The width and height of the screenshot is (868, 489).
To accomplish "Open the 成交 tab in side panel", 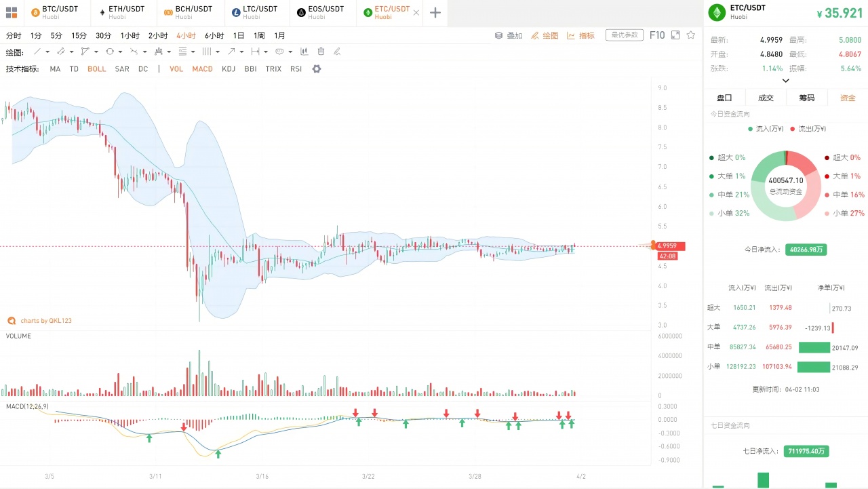I will (x=766, y=98).
